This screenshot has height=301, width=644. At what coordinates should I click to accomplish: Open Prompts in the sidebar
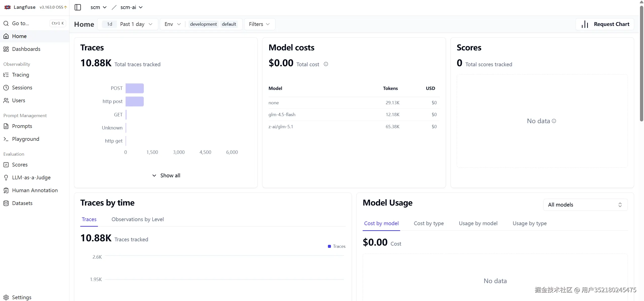tap(22, 126)
